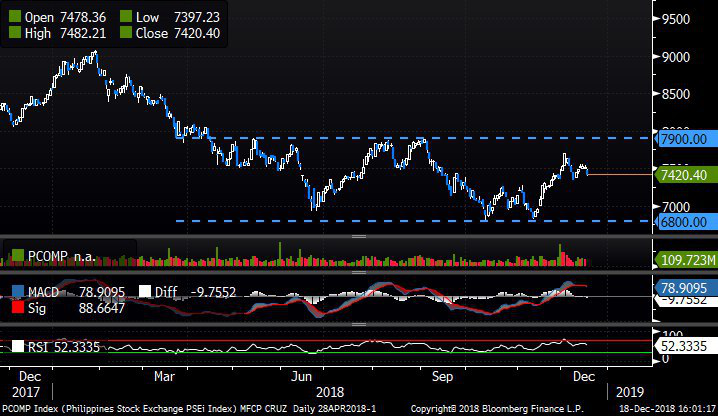Click the 7420.40 last price label
This screenshot has width=718, height=416.
pos(684,175)
